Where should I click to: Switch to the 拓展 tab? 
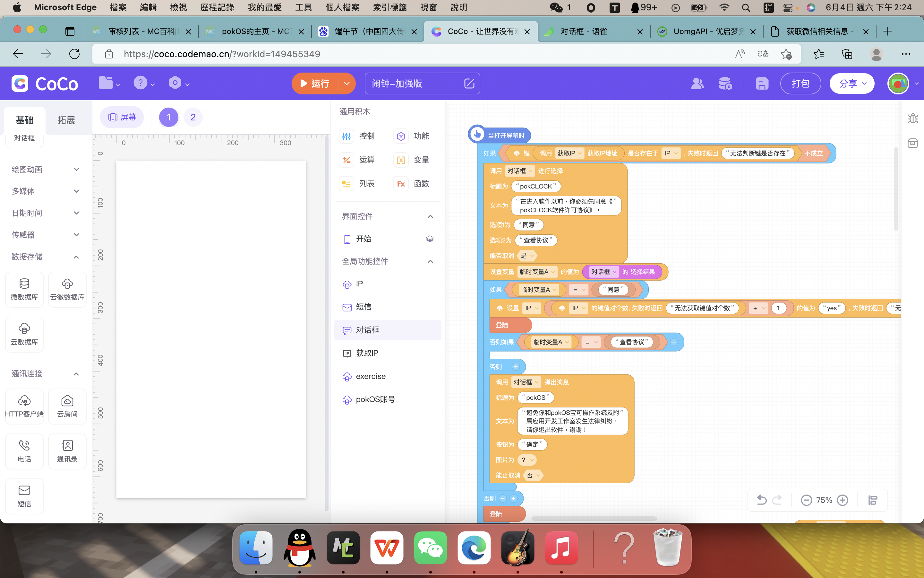pos(66,120)
